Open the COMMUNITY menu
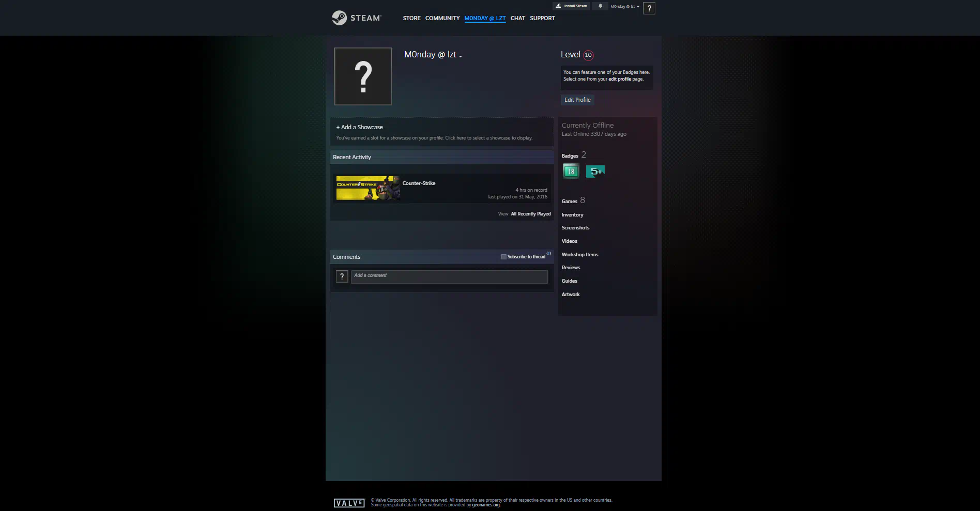 [442, 18]
